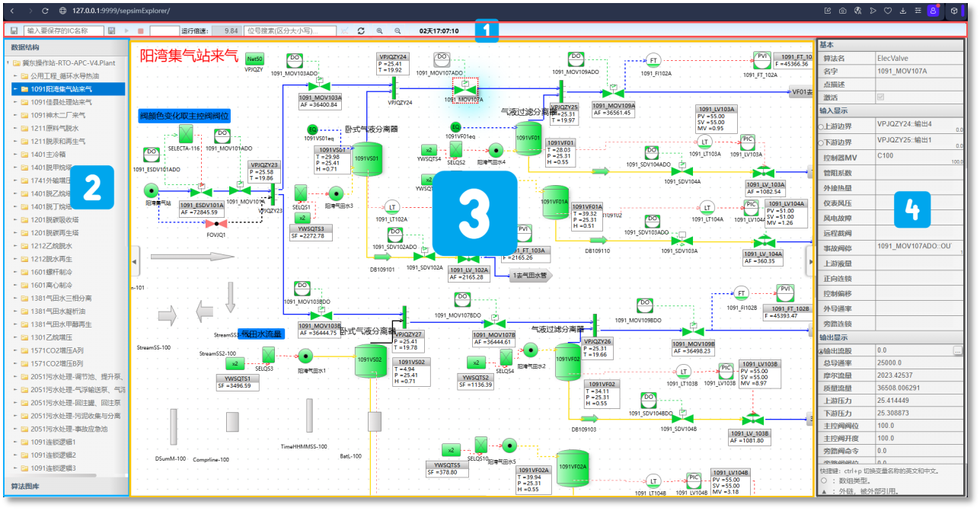Click the ellipsis button beside 输出流股 value
980x511 pixels.
click(x=958, y=350)
